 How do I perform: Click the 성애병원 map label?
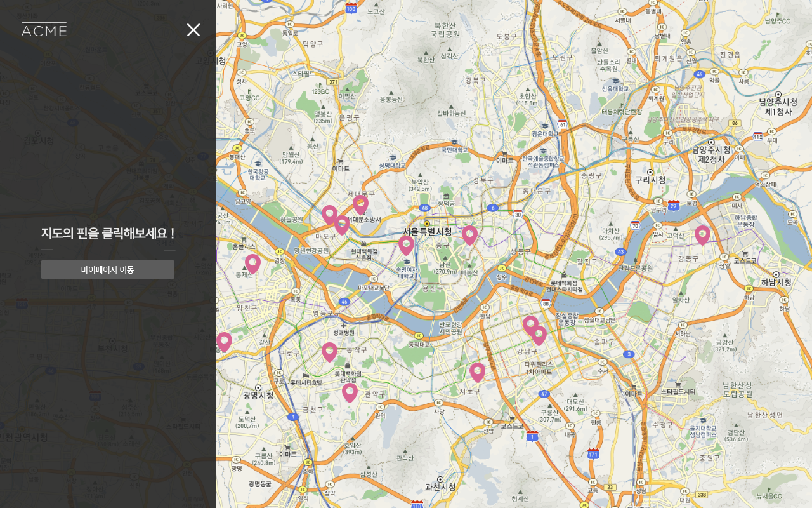click(x=344, y=333)
